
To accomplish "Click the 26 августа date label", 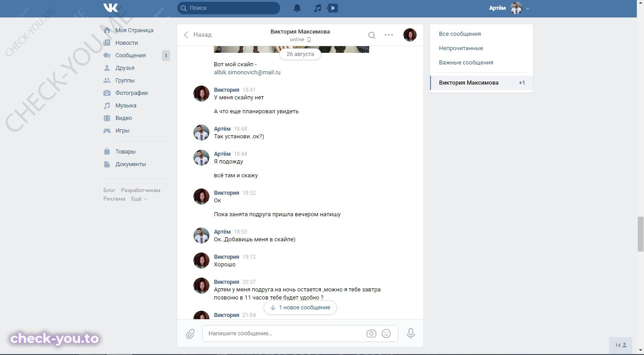I will click(x=300, y=54).
